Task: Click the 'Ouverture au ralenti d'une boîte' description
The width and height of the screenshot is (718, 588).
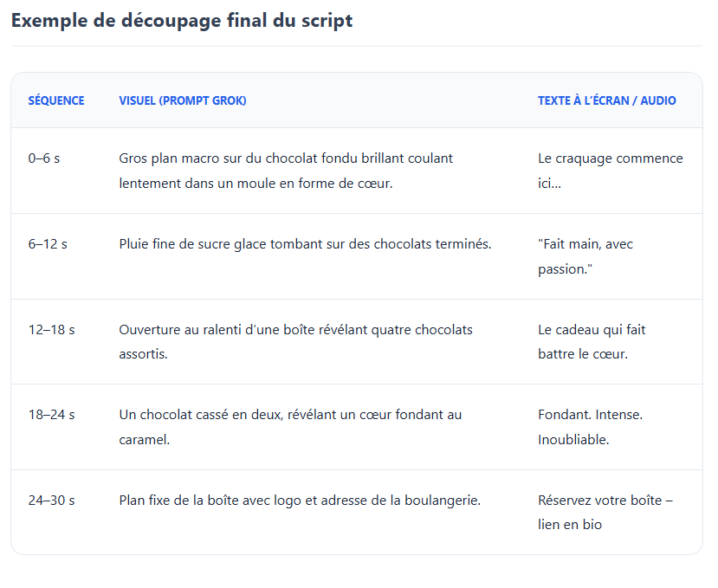Action: (296, 341)
